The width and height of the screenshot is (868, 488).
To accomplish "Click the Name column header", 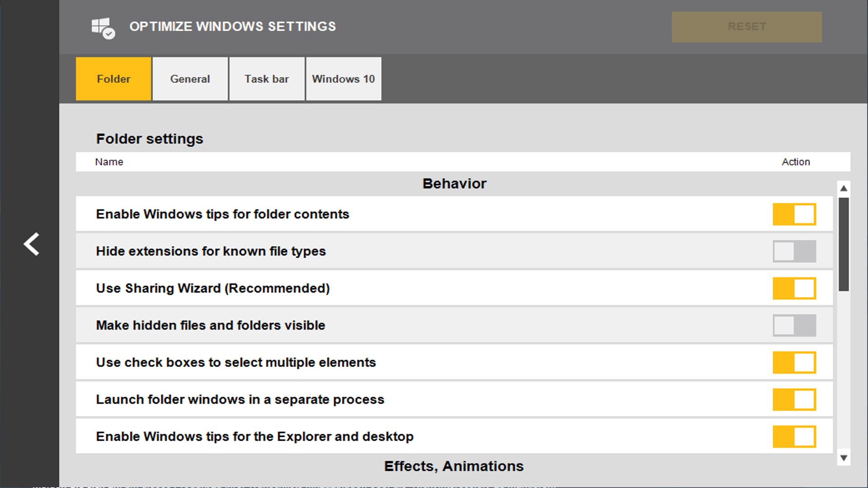I will pos(109,162).
